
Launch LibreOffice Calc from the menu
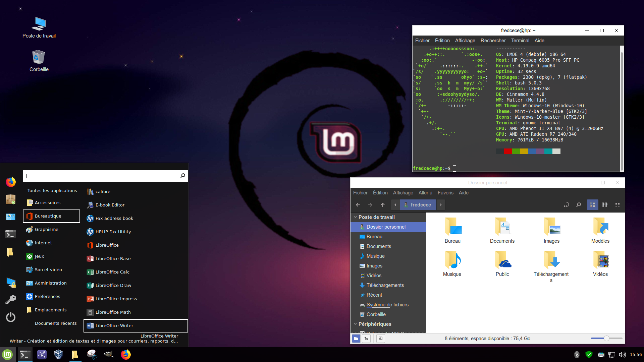click(136, 272)
